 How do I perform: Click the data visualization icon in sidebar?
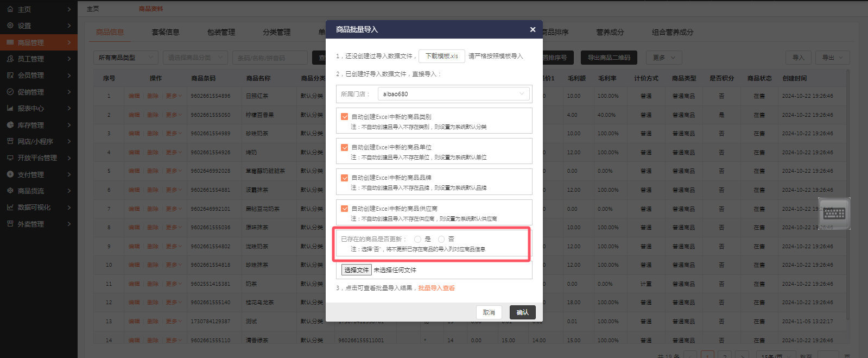click(x=10, y=208)
